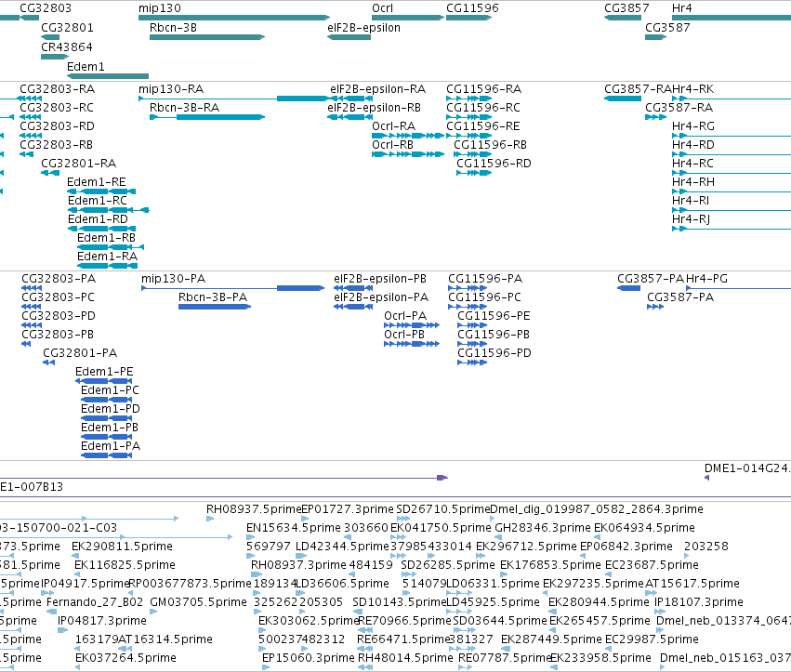Select the Ocrl-RA transcript label
This screenshot has width=791, height=672.
pyautogui.click(x=393, y=126)
